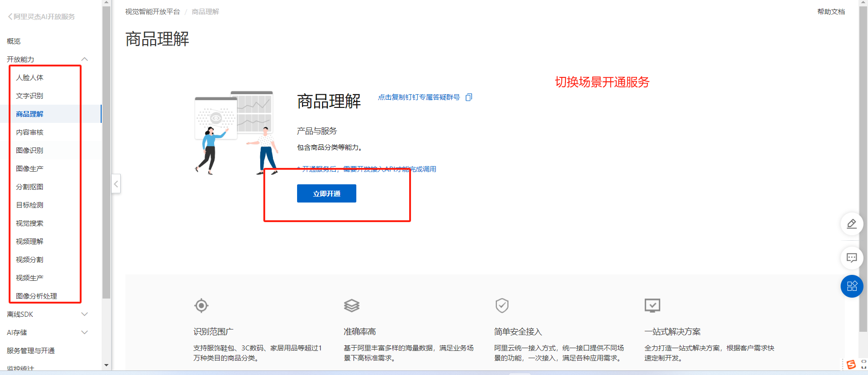Screen dimensions: 868x375
Task: Click the Sogou input method icon
Action: click(851, 365)
